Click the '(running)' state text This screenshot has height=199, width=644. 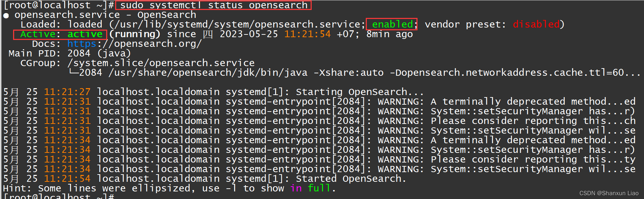click(x=134, y=34)
